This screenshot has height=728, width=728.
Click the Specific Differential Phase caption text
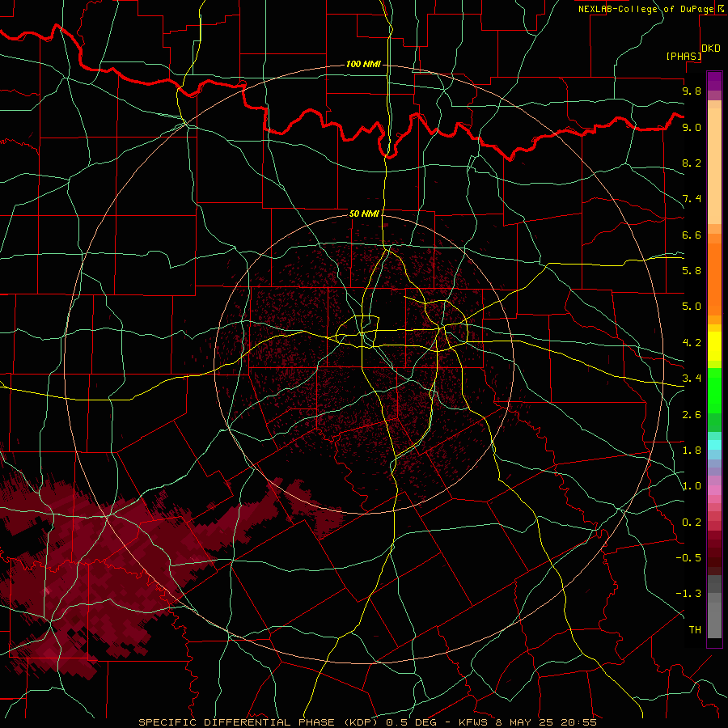pos(367,722)
